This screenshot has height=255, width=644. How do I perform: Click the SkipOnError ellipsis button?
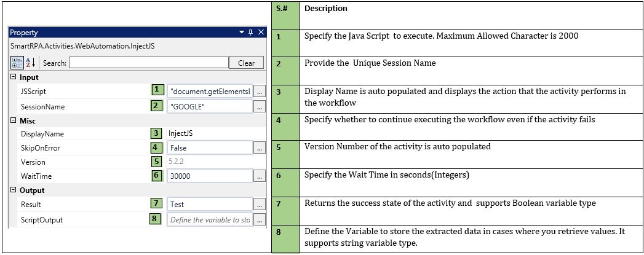(x=260, y=148)
